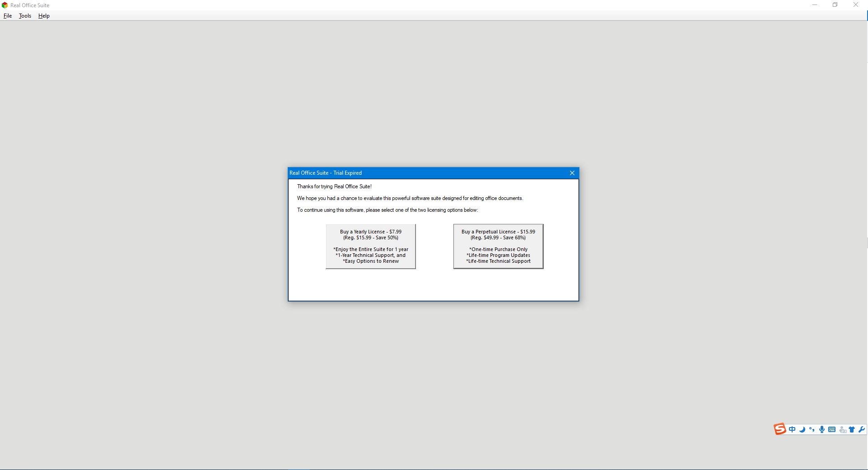This screenshot has height=470, width=868.
Task: Click the 'To continue using this software' line
Action: pyautogui.click(x=387, y=210)
